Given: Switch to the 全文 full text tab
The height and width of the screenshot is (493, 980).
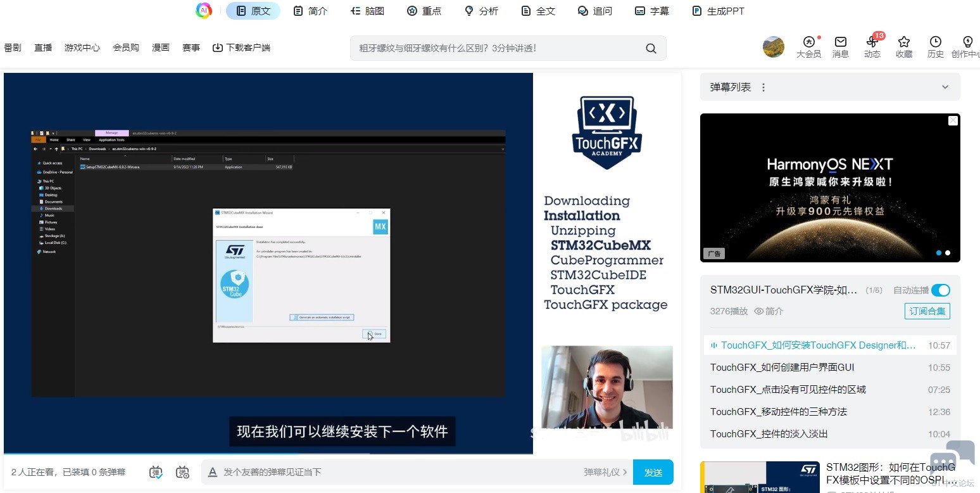Looking at the screenshot, I should [x=538, y=11].
